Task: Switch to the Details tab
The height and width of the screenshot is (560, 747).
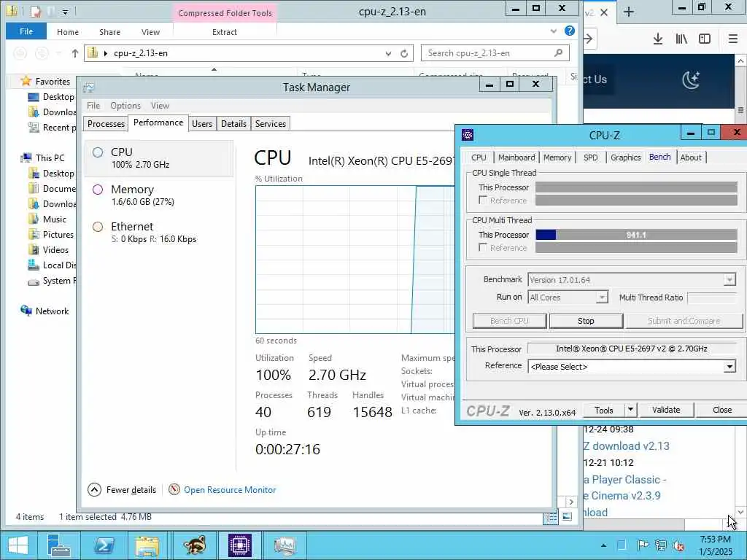Action: pos(233,124)
